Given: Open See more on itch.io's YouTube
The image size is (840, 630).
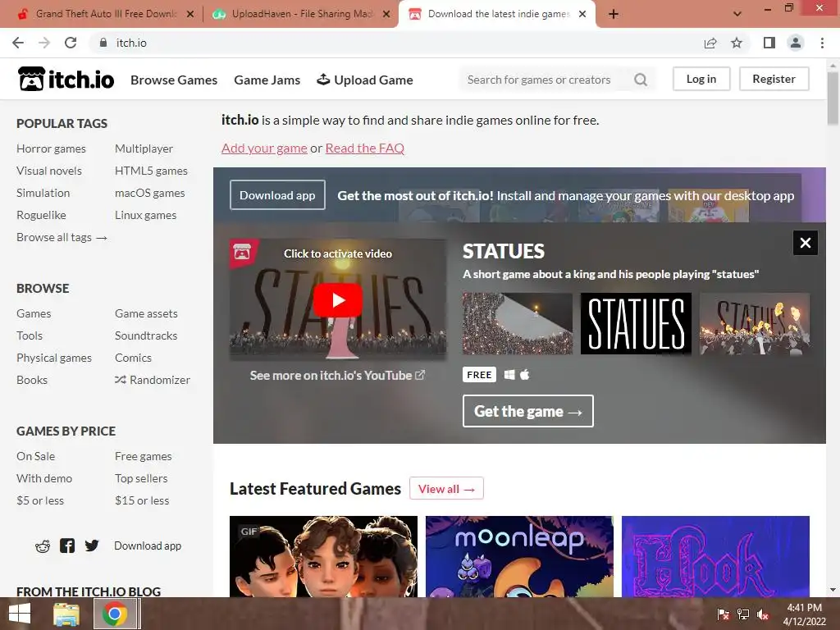Looking at the screenshot, I should 337,375.
